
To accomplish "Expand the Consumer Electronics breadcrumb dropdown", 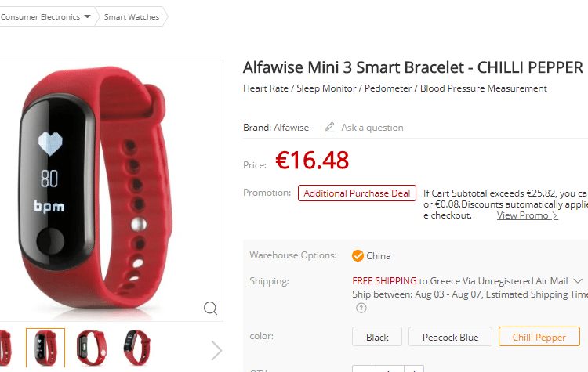I will coord(87,16).
